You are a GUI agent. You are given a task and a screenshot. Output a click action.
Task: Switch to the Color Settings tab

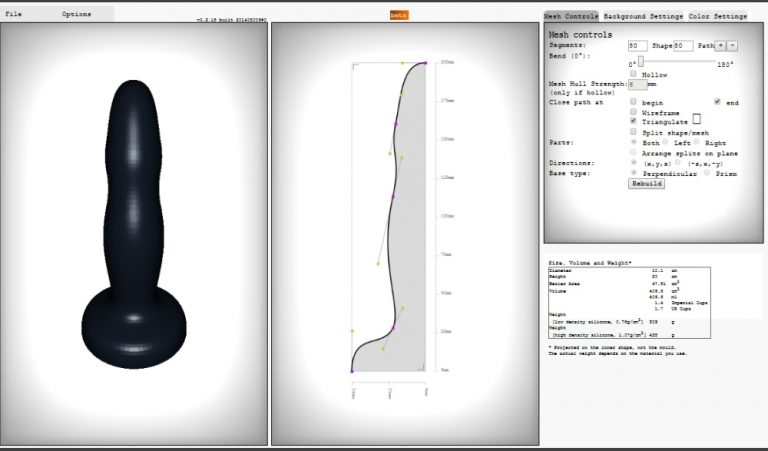tap(717, 17)
